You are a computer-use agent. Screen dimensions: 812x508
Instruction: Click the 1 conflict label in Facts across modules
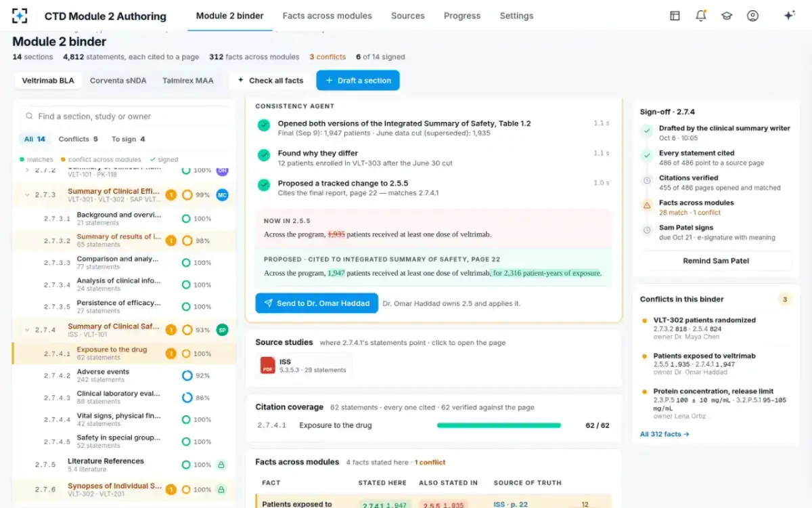(x=430, y=463)
